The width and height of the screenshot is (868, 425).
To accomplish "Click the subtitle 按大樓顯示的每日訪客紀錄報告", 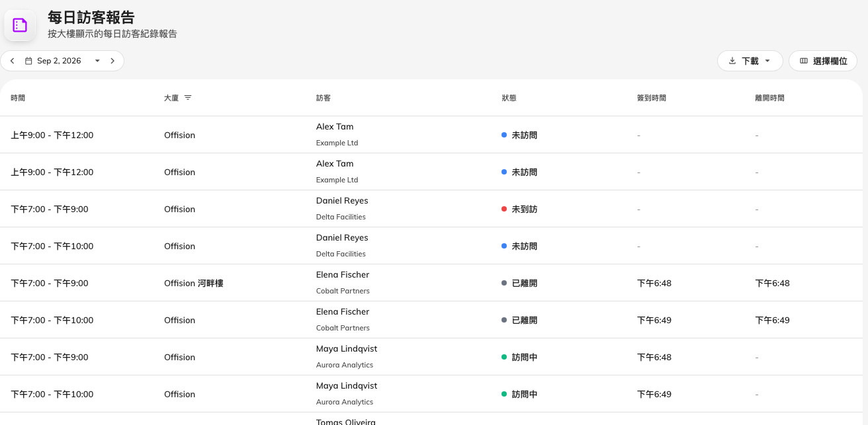I will [112, 34].
